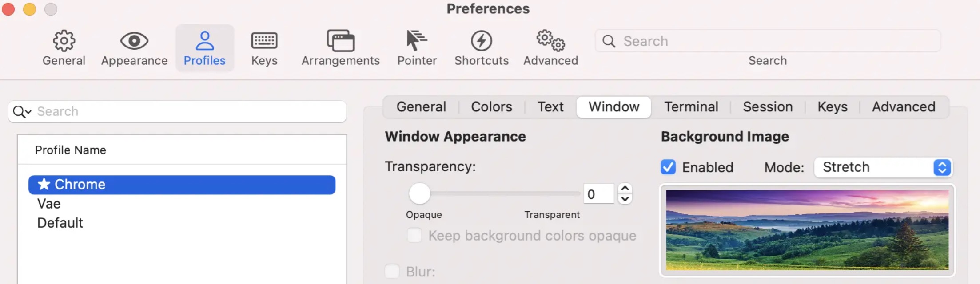Click the landscape background image thumbnail
The width and height of the screenshot is (980, 284).
coord(807,230)
